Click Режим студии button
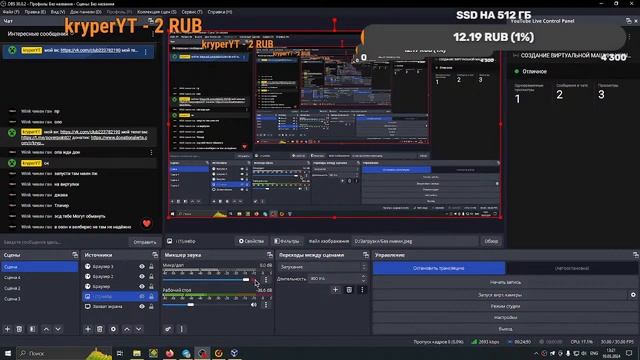Viewport: 640px width, 360px height. [505, 306]
